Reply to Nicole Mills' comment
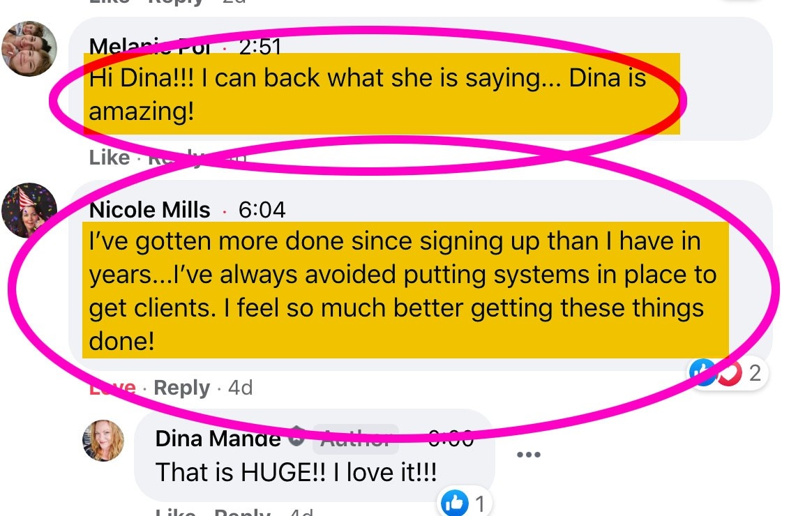This screenshot has width=812, height=516. point(182,388)
